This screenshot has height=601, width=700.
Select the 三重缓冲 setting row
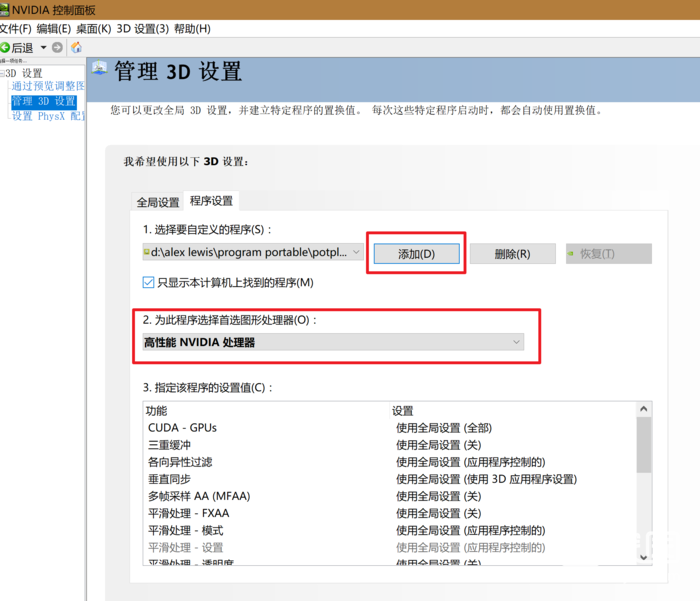[390, 445]
